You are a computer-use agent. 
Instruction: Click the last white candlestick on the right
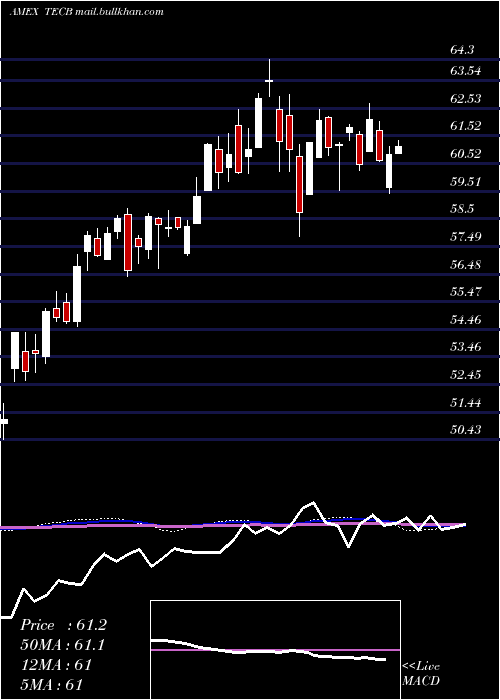[398, 148]
